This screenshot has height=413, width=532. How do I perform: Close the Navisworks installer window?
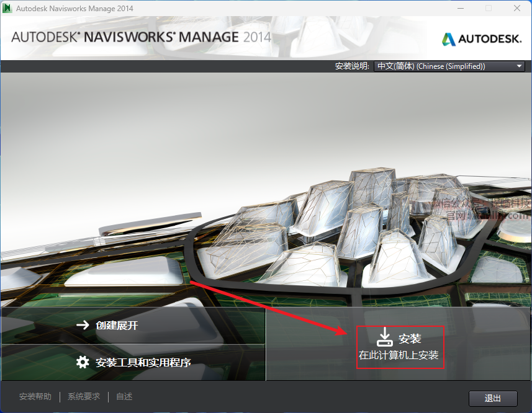[x=516, y=8]
